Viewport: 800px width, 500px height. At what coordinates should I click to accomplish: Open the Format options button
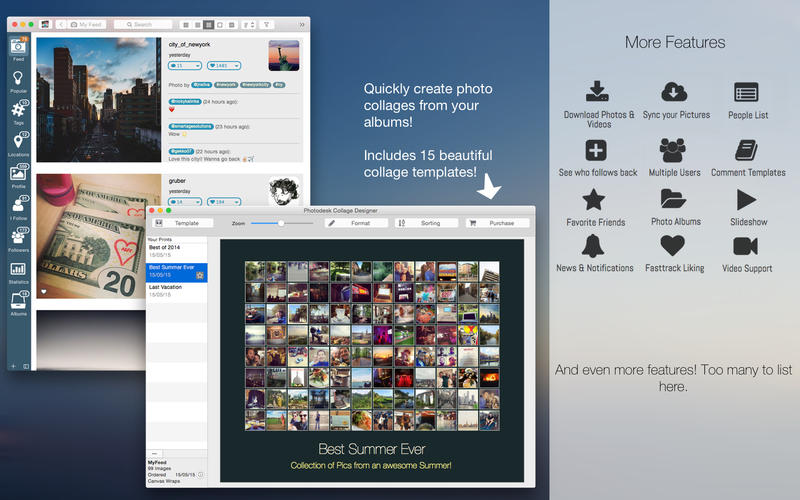pyautogui.click(x=355, y=223)
